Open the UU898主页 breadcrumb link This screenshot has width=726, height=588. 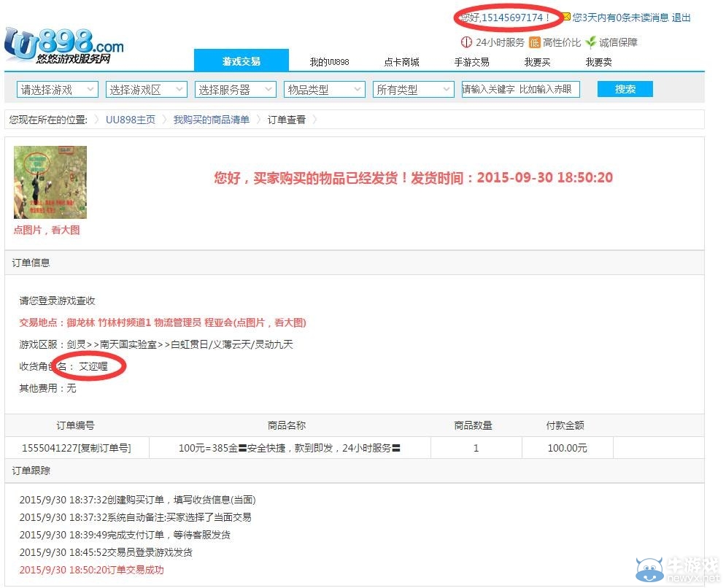tap(130, 119)
